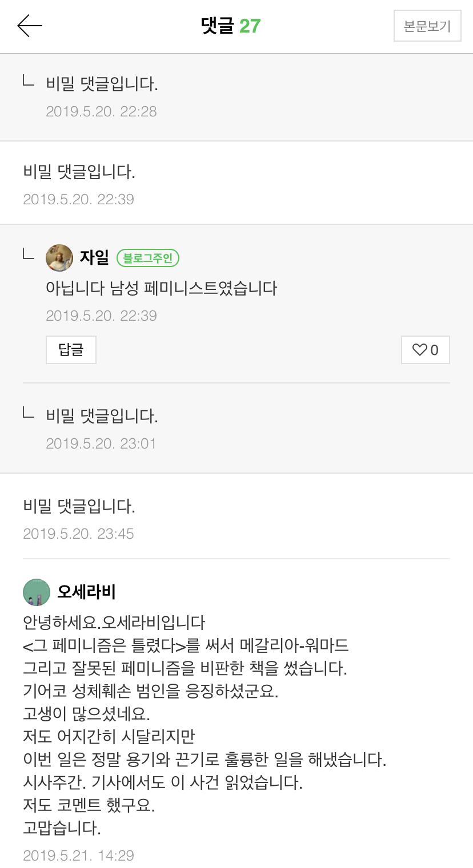473x868 pixels.
Task: Toggle the heart like on 자일's reply
Action: [x=425, y=350]
